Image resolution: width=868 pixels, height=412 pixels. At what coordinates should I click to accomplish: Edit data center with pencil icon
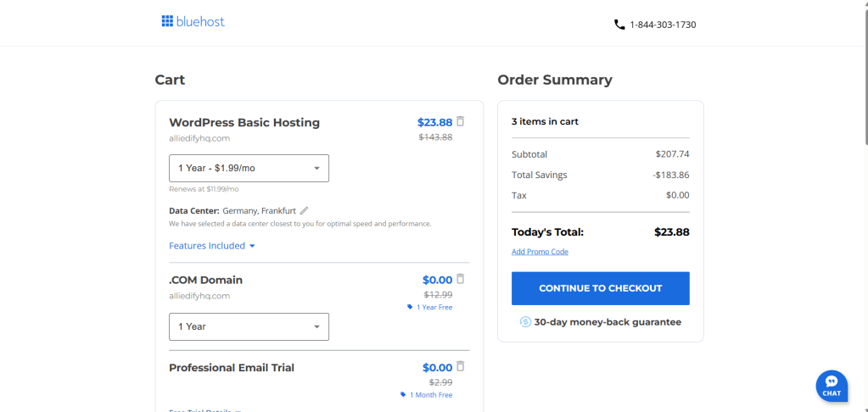(305, 210)
